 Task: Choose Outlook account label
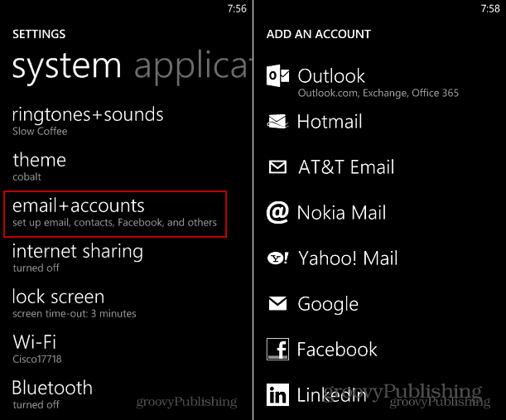(331, 76)
